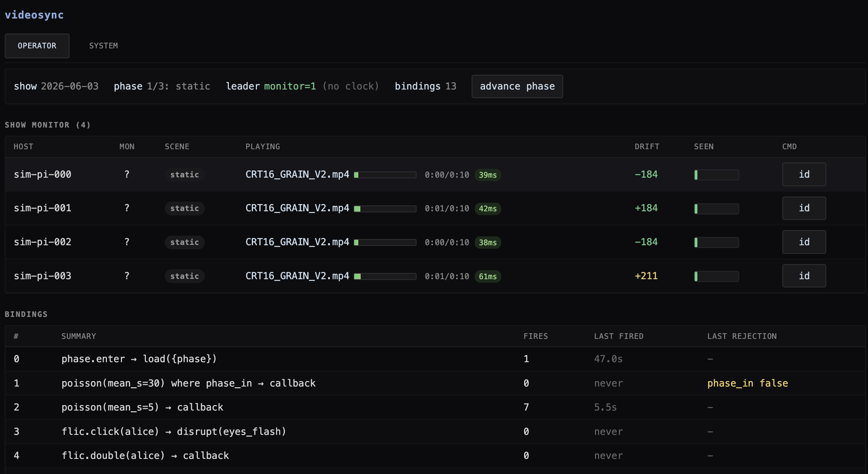Click playback progress bar for sim-pi-003

[385, 276]
